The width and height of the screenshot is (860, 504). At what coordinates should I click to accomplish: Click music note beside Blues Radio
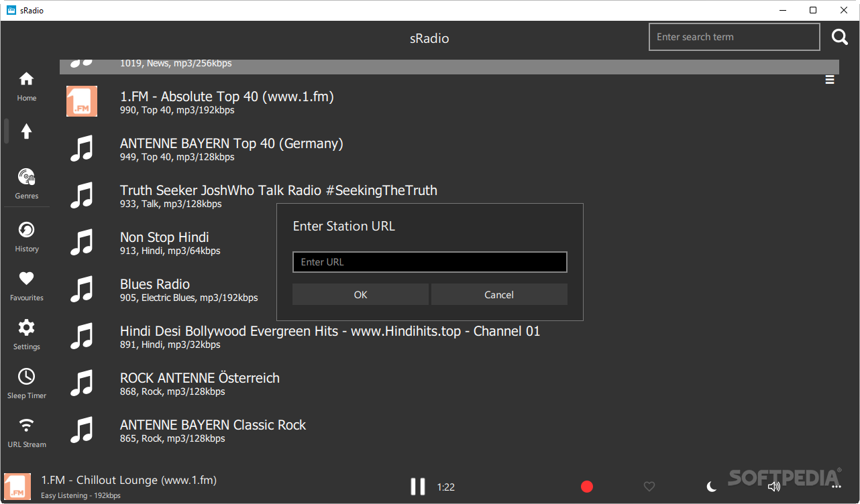pos(82,289)
